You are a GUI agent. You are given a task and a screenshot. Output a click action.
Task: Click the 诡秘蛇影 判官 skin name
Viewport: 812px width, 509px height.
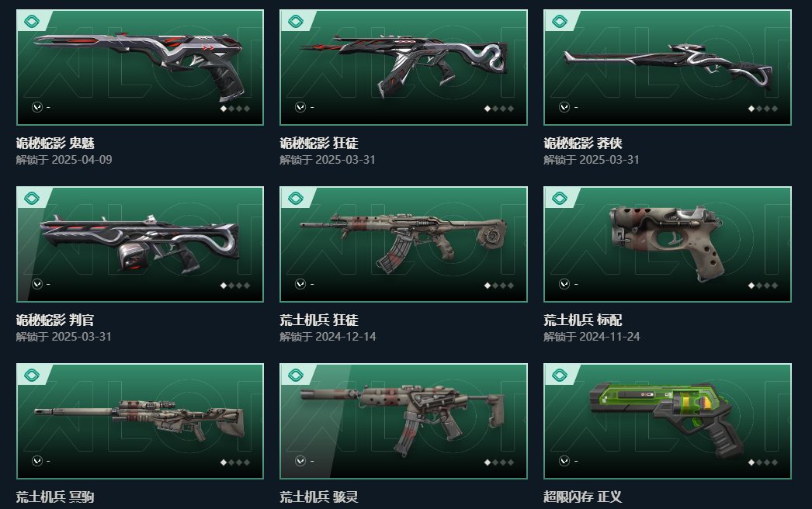pyautogui.click(x=55, y=320)
